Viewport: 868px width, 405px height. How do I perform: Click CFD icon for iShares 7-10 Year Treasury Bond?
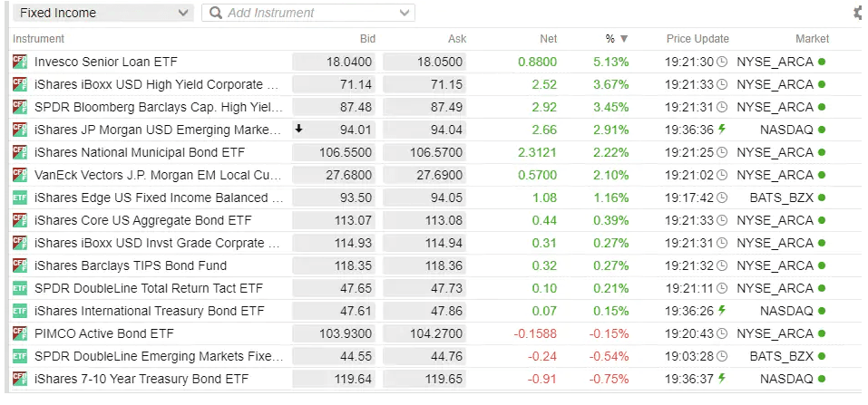[20, 379]
